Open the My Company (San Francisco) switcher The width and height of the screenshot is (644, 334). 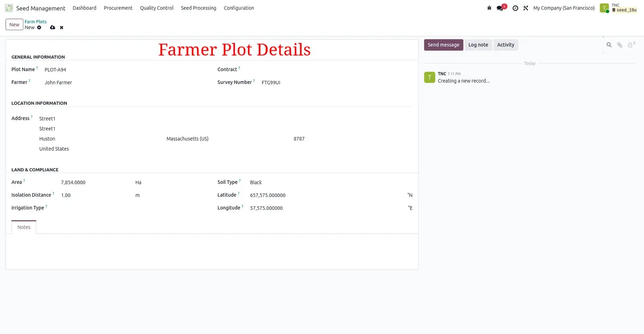click(563, 8)
